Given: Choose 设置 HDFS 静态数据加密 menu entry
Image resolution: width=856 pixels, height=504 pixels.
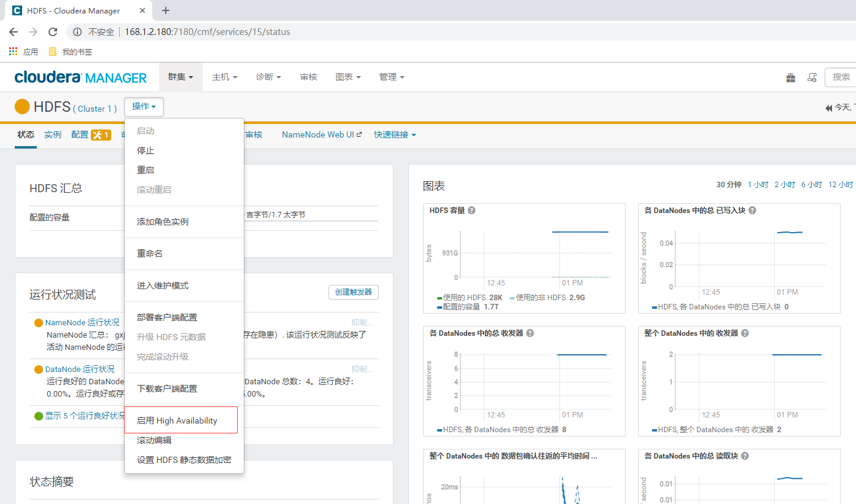Looking at the screenshot, I should 184,460.
